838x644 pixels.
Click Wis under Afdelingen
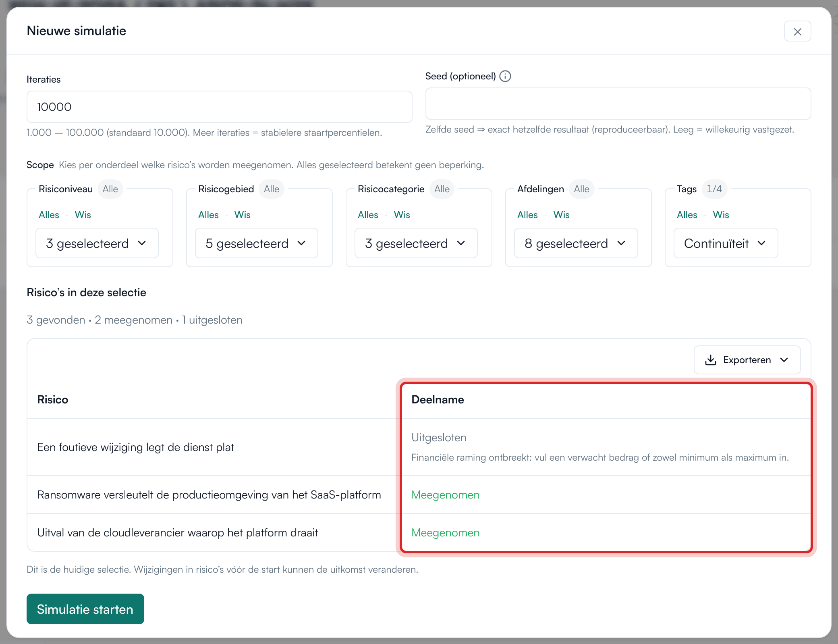[x=562, y=215]
